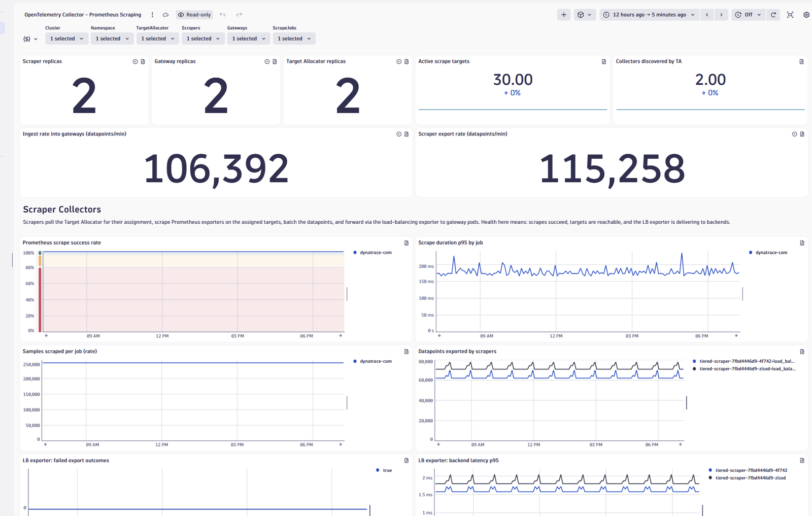
Task: Click document icon on Target Allocator replicas tile
Action: (407, 61)
